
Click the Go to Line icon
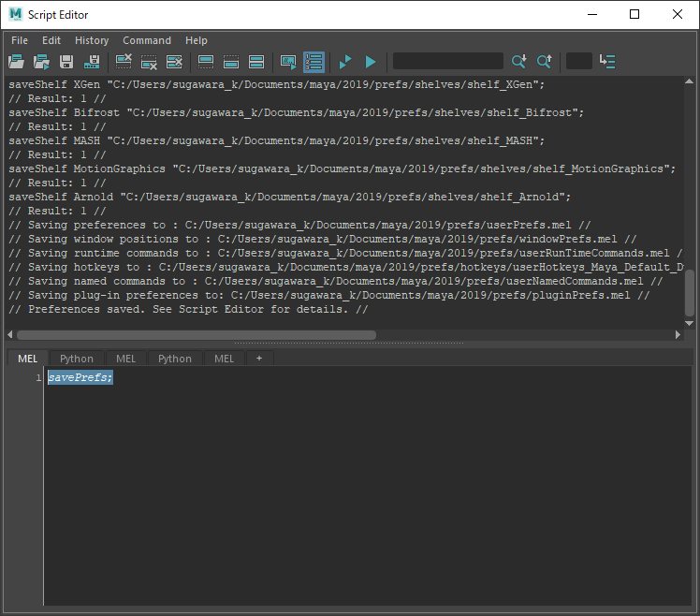tap(607, 62)
